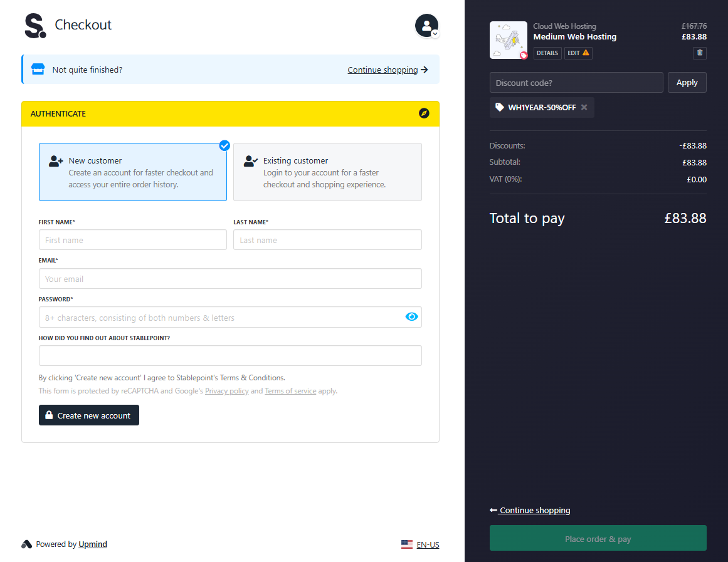The width and height of the screenshot is (728, 562).
Task: Click the add-user icon beside New customer
Action: coord(56,161)
